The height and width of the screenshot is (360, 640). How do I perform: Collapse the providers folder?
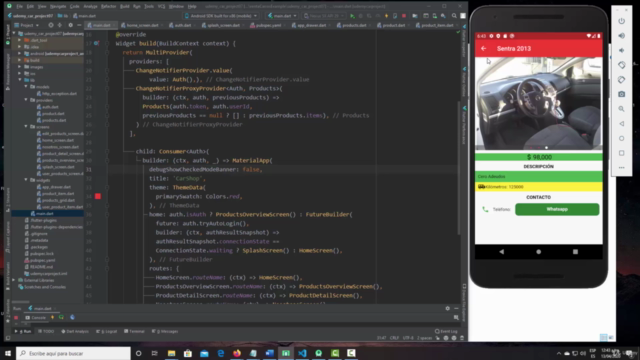(27, 100)
